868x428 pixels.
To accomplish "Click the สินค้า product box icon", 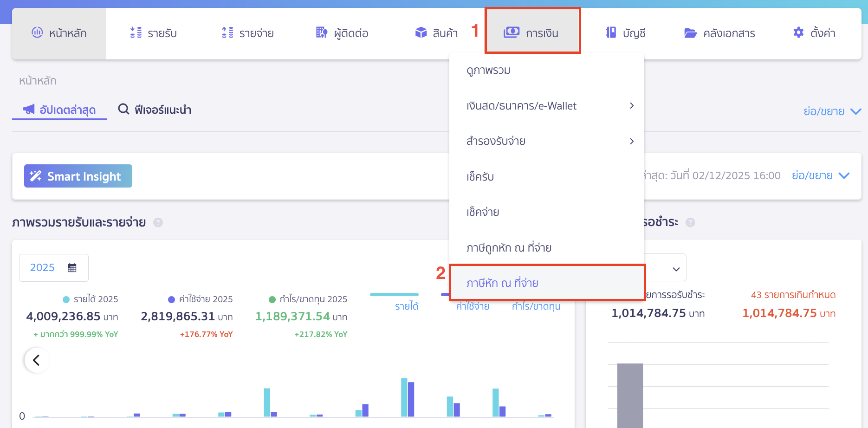I will (421, 32).
